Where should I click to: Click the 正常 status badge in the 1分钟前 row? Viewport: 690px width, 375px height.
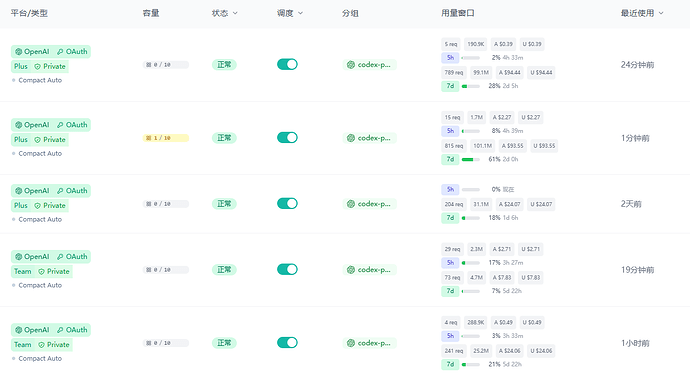[224, 138]
